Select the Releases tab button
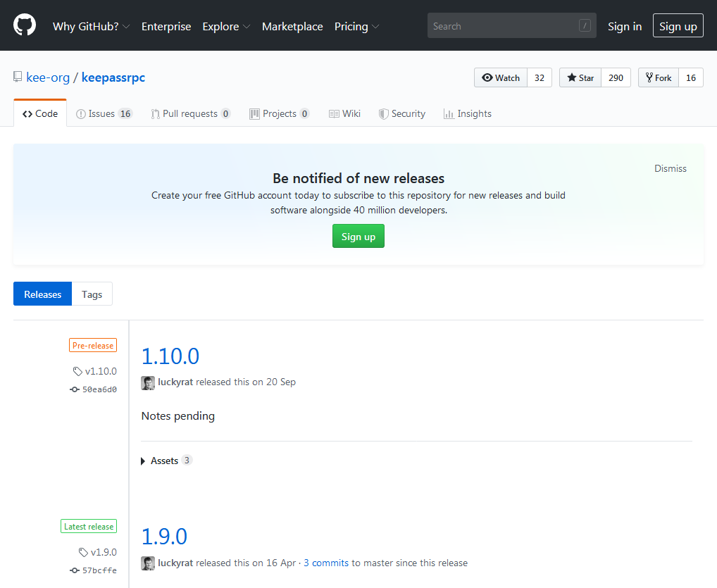This screenshot has height=588, width=717. click(42, 294)
